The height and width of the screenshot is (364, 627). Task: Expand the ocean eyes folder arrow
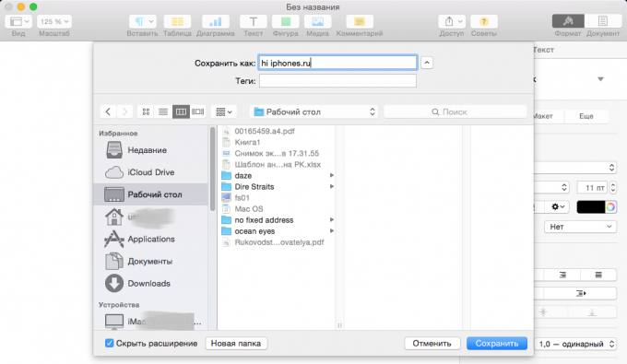(x=332, y=231)
